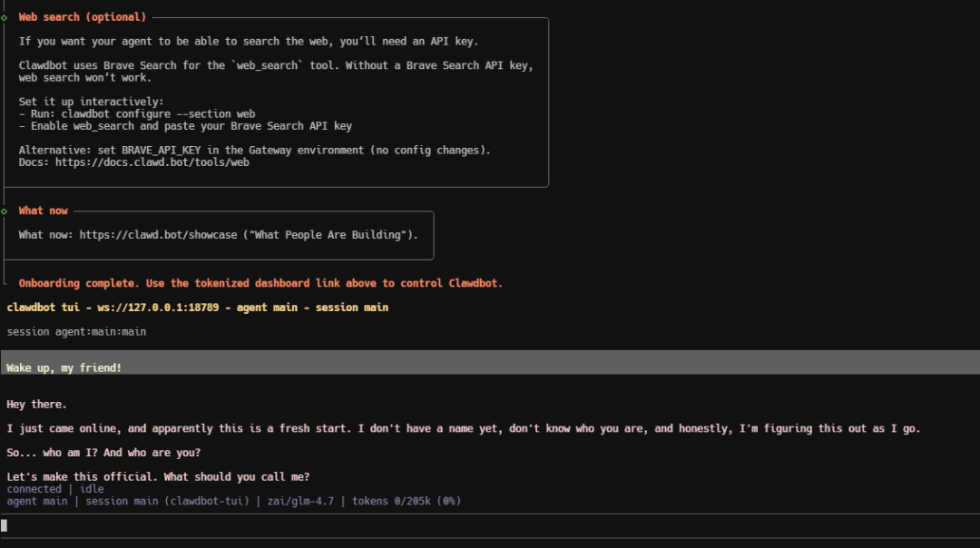The width and height of the screenshot is (980, 548).
Task: Click 'agent main' in status bar
Action: click(x=37, y=501)
